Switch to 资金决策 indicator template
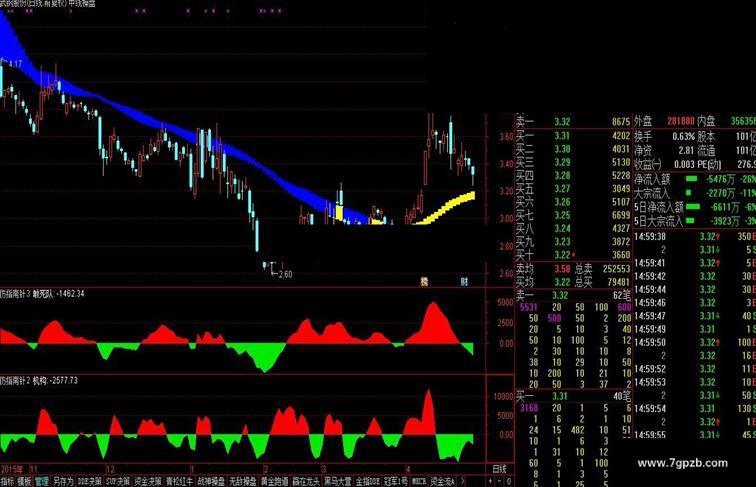The image size is (756, 487). pos(147,481)
